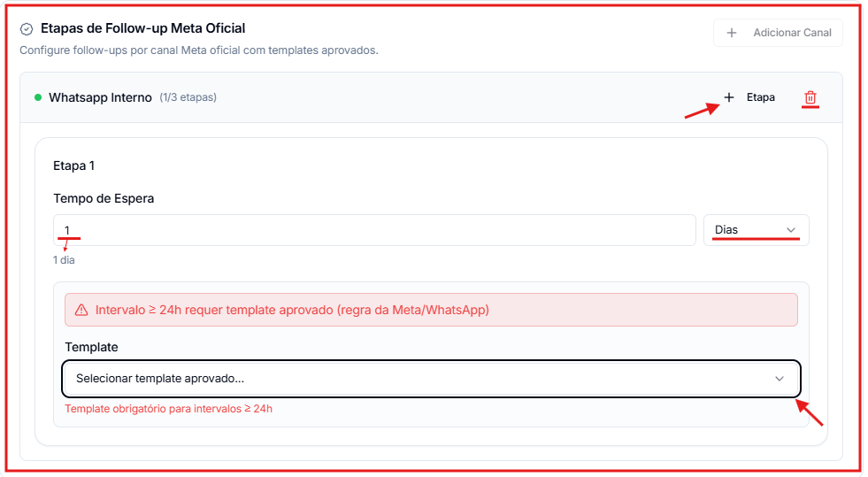Add a new Etapa to the channel
This screenshot has width=868, height=477.
(749, 97)
